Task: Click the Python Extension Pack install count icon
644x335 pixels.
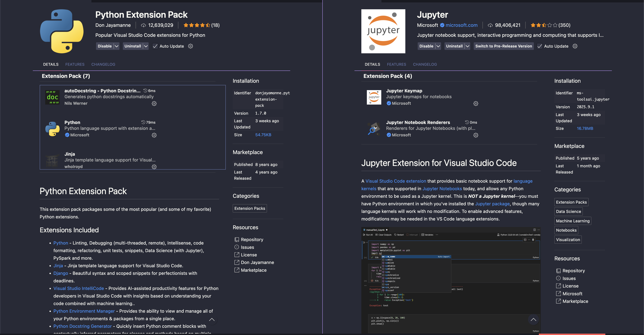Action: (143, 25)
